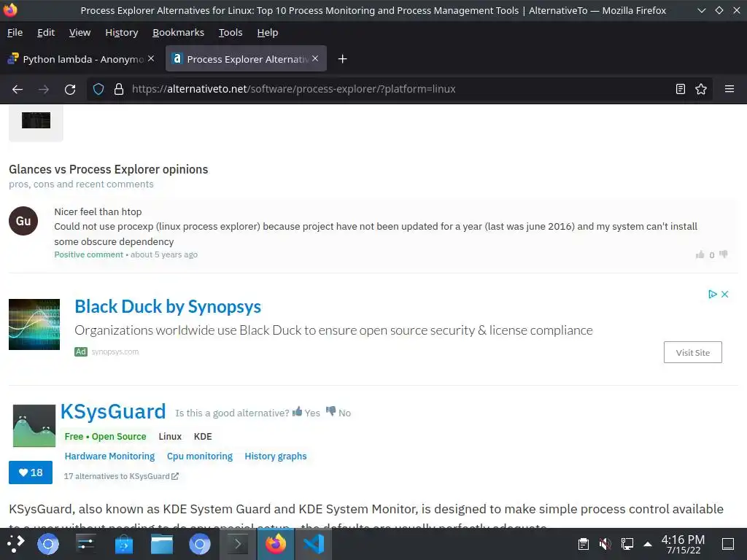The image size is (747, 560).
Task: Switch to Visual Studio Code in taskbar
Action: point(314,544)
